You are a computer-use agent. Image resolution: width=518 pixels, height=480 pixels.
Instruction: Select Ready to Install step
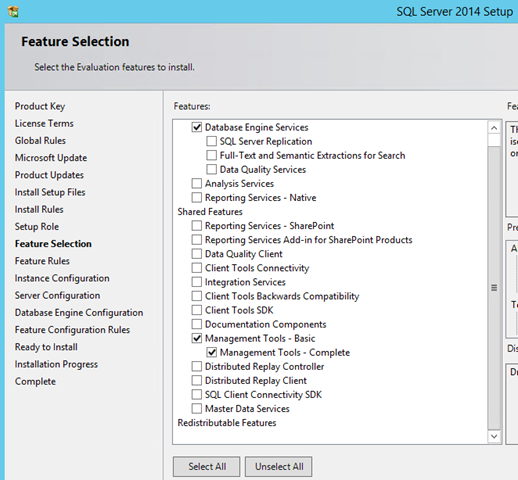(46, 347)
